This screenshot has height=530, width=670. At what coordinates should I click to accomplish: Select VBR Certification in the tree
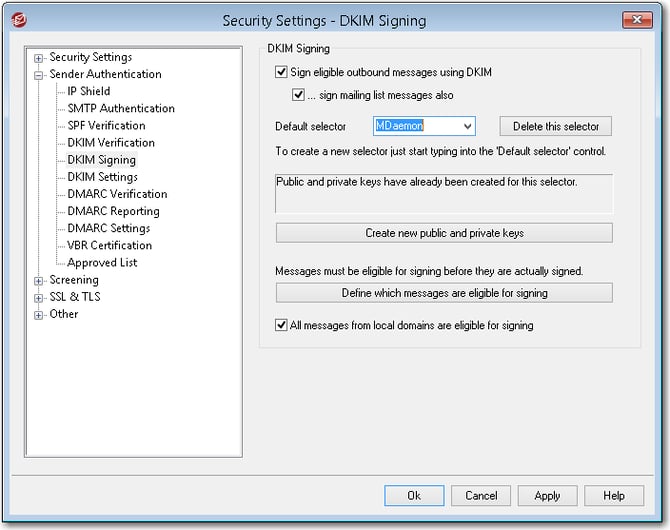[109, 245]
